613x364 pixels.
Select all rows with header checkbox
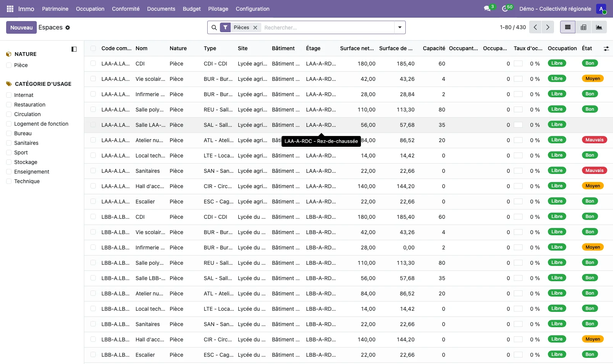93,48
